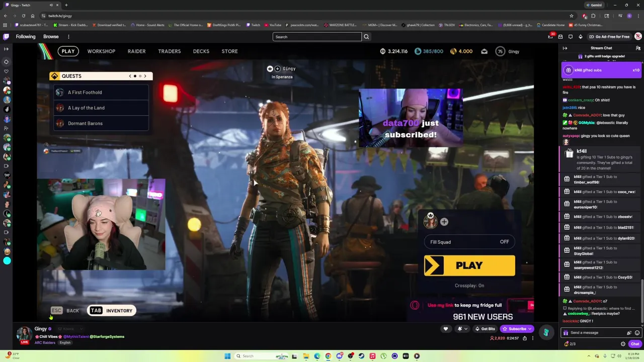
Task: Click the yellow PLAY button
Action: point(469,266)
